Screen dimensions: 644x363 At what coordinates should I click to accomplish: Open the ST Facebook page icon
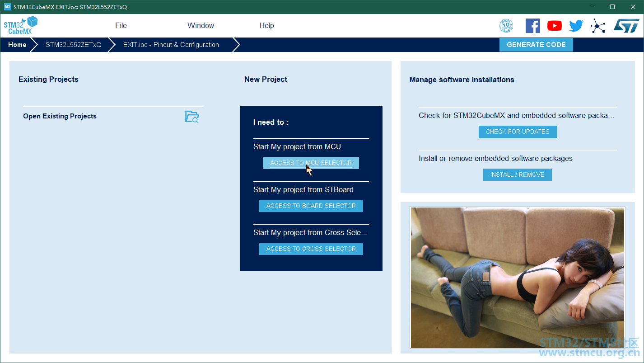(533, 26)
